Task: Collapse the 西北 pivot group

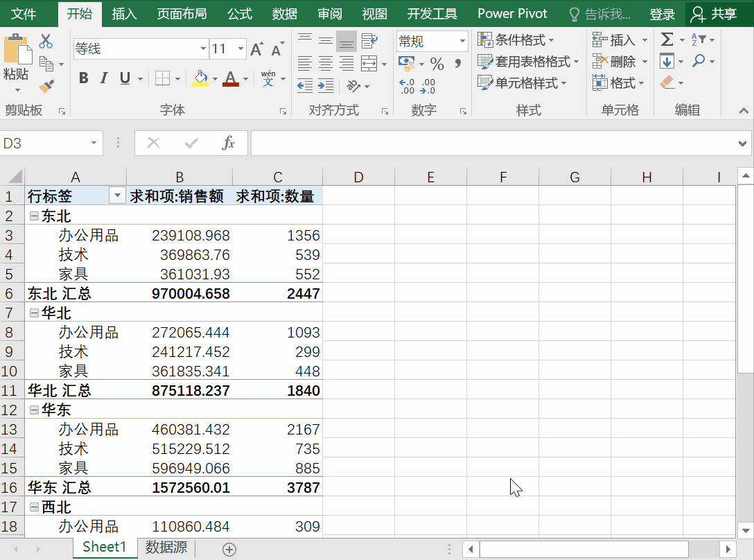Action: tap(34, 507)
